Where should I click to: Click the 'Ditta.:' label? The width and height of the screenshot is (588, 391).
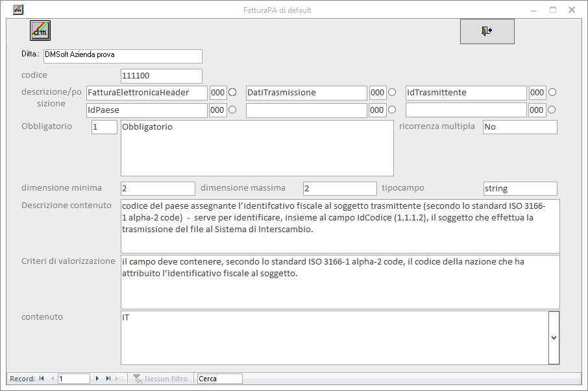click(31, 54)
